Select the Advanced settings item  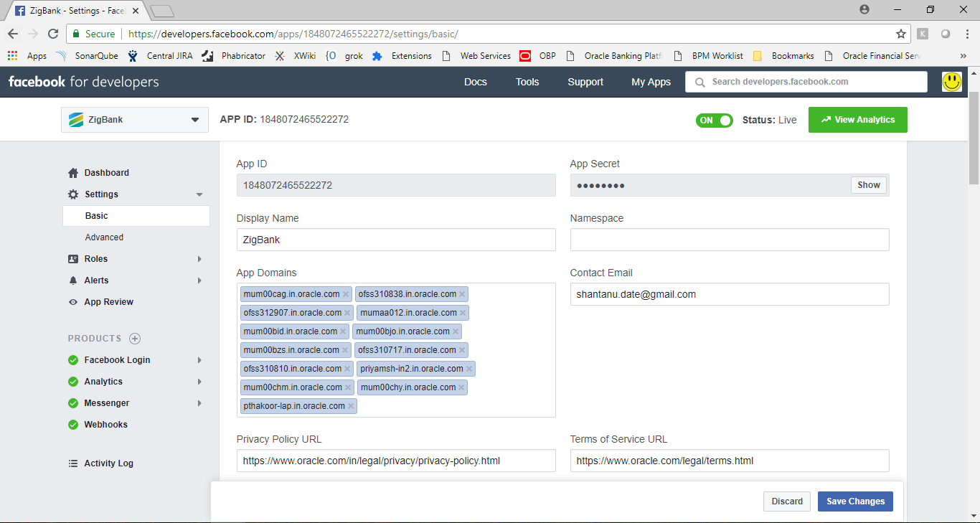(x=104, y=237)
